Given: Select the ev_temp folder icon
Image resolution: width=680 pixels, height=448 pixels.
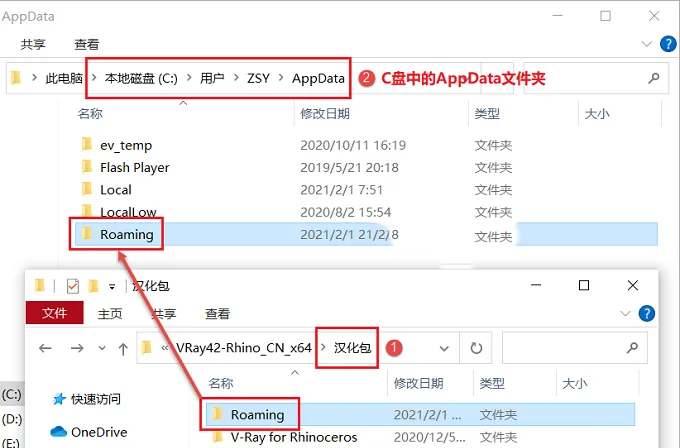Looking at the screenshot, I should [87, 144].
